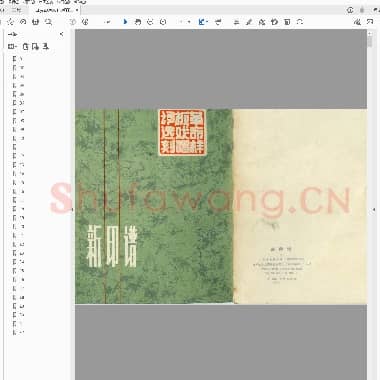The width and height of the screenshot is (380, 380).
Task: Expand the right tools pane arrow
Action: (374, 210)
